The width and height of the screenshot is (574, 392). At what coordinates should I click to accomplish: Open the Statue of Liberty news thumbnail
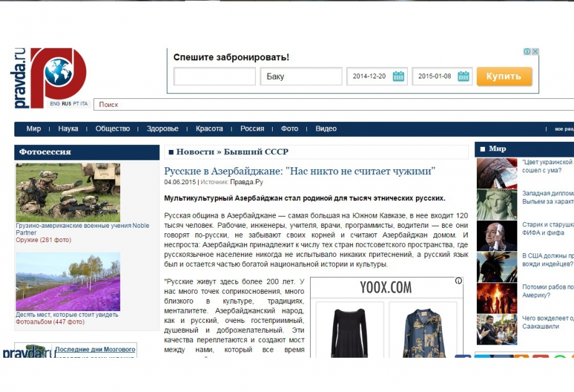(497, 204)
